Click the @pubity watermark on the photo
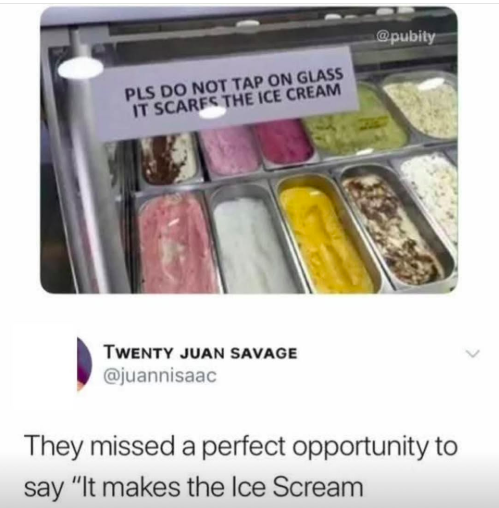 (406, 37)
